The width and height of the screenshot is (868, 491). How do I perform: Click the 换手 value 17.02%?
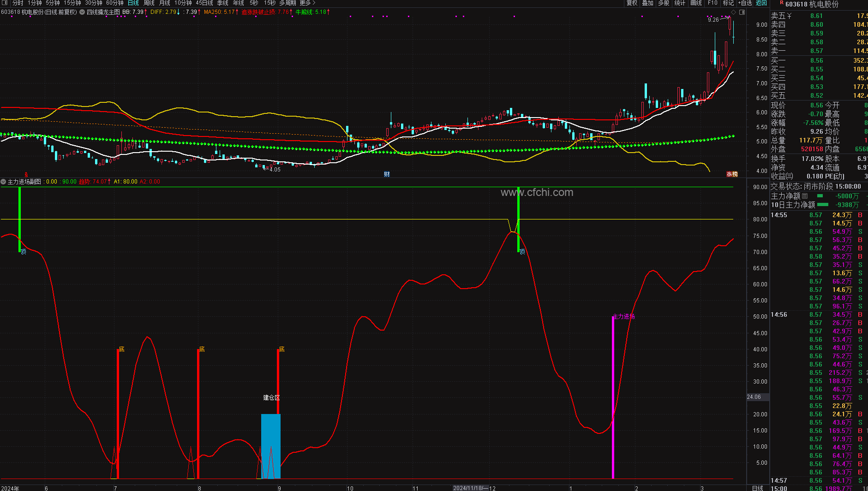[813, 159]
